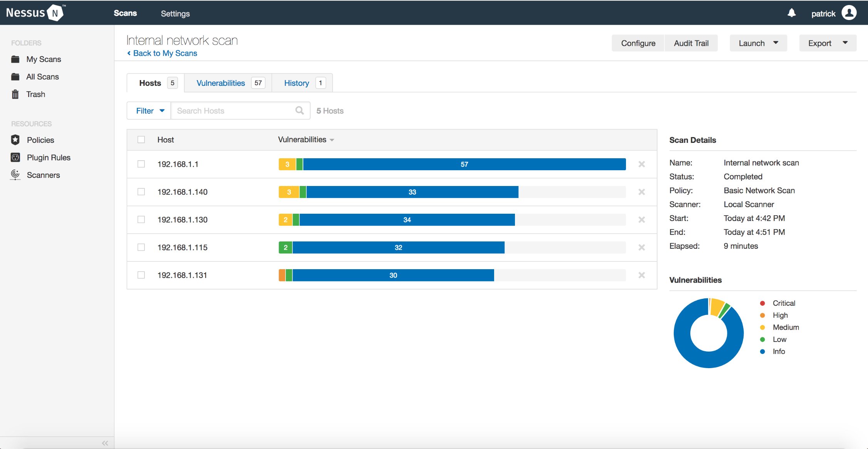Open the Export dropdown menu
The height and width of the screenshot is (449, 868).
827,43
